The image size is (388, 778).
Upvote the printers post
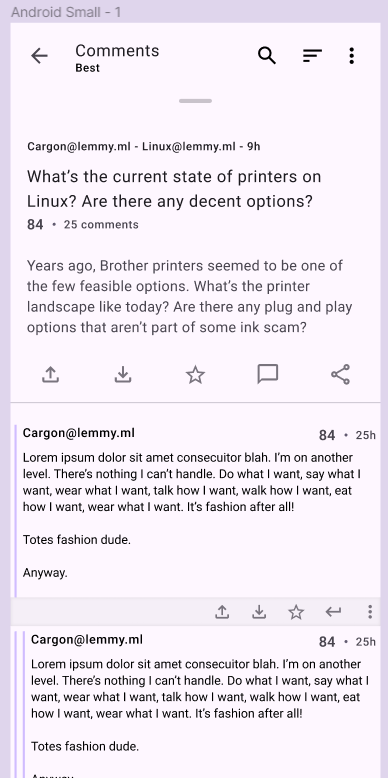point(50,374)
